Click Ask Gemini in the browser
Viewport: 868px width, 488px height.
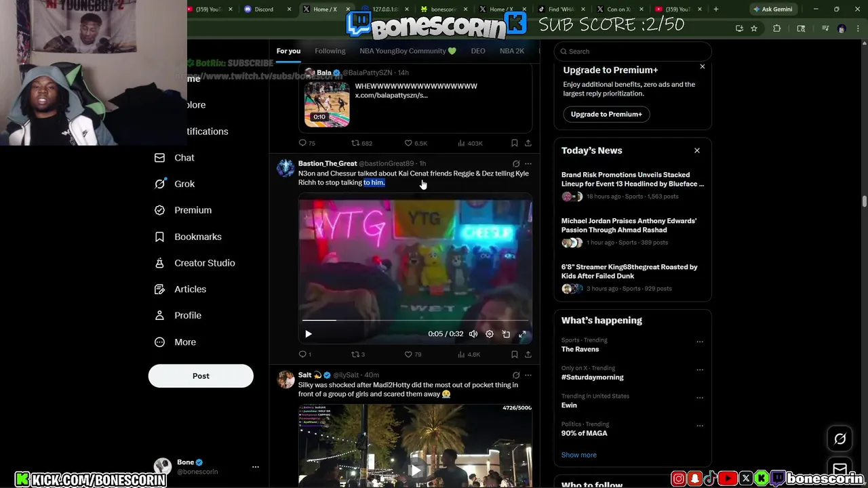pos(772,9)
